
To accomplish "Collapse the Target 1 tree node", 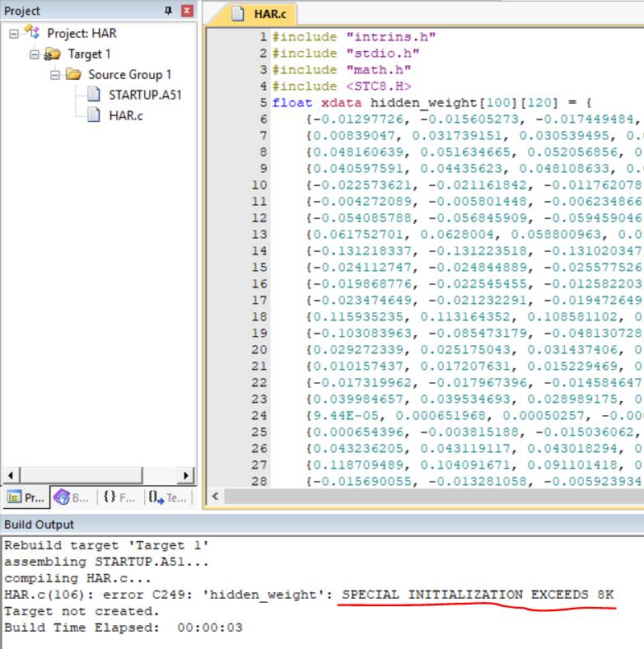I will (35, 54).
